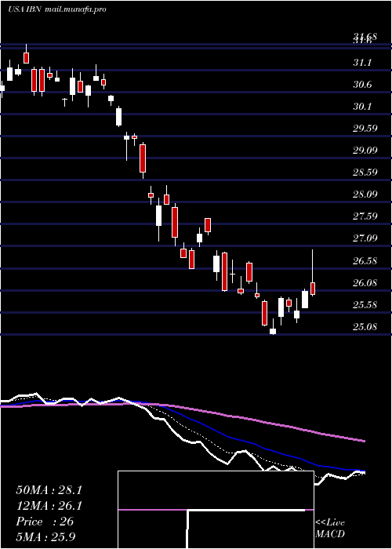Select the 29.09 price axis label

tap(365, 151)
